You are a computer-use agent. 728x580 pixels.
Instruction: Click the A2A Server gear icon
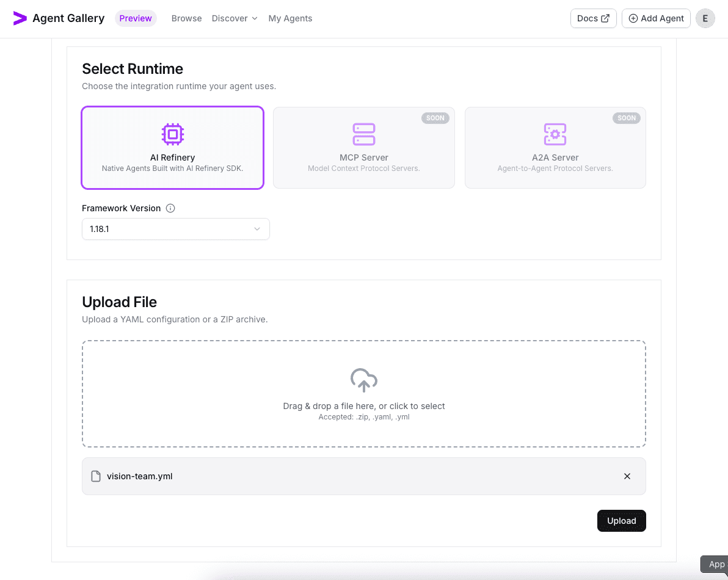pyautogui.click(x=555, y=134)
